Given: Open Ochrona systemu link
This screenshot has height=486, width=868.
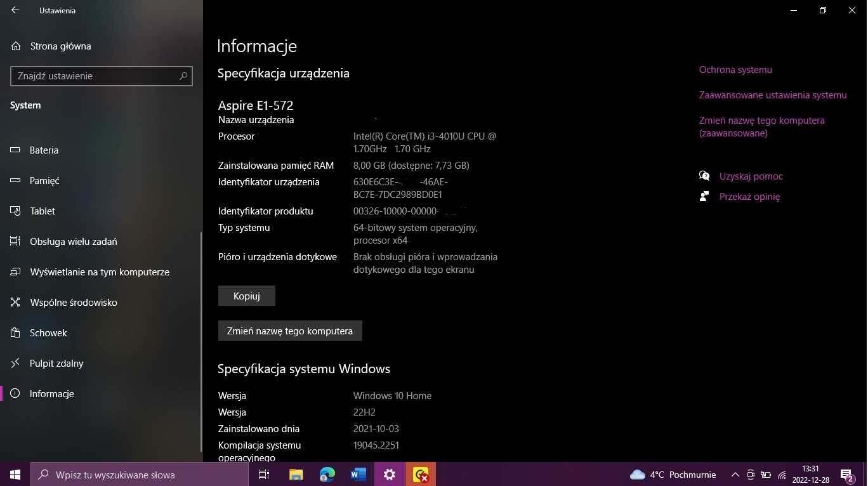Looking at the screenshot, I should pyautogui.click(x=735, y=70).
